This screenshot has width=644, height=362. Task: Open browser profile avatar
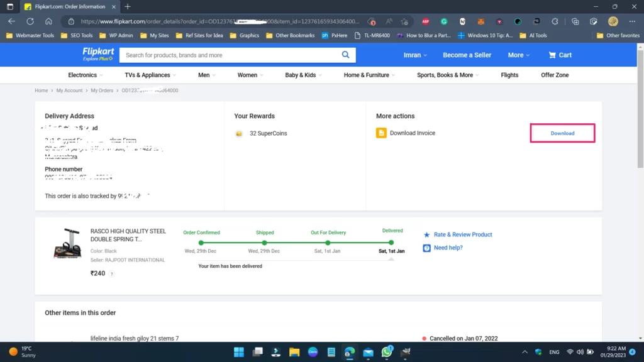click(613, 21)
